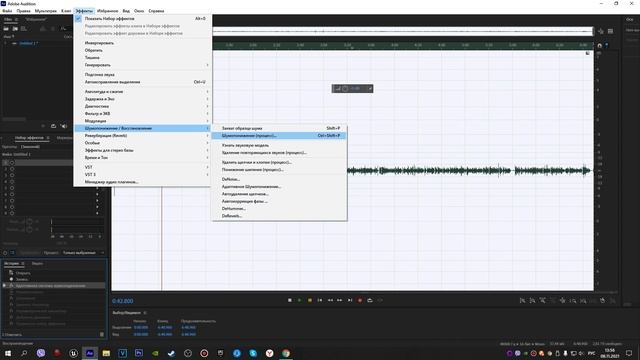This screenshot has height=360, width=640.
Task: Click the Zoom In (Amplitude) icon
Action: click(x=522, y=301)
